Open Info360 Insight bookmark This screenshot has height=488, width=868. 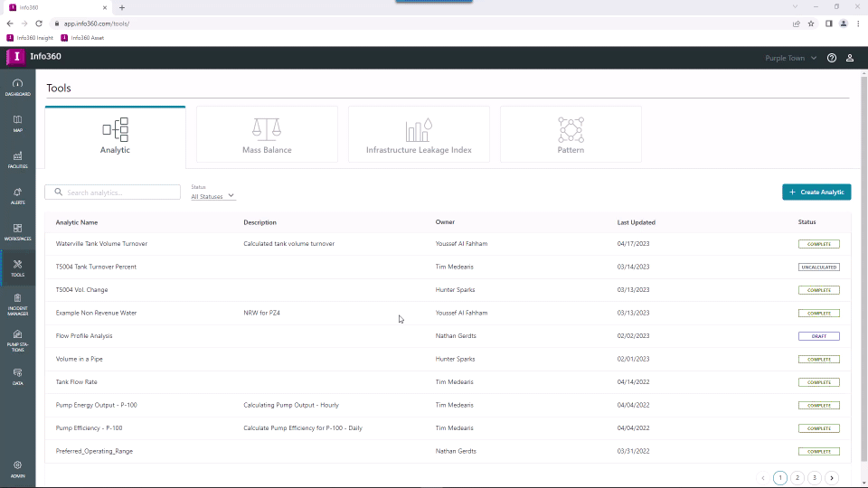click(30, 38)
